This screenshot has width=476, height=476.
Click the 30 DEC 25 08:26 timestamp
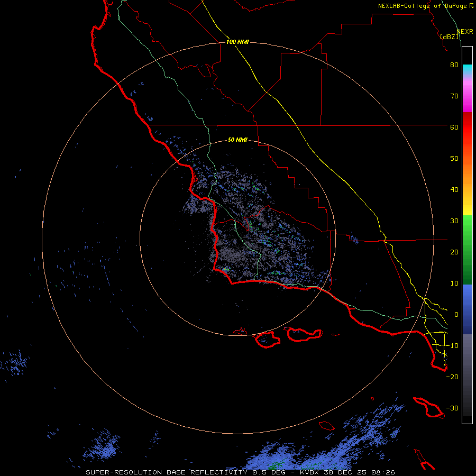coord(360,472)
